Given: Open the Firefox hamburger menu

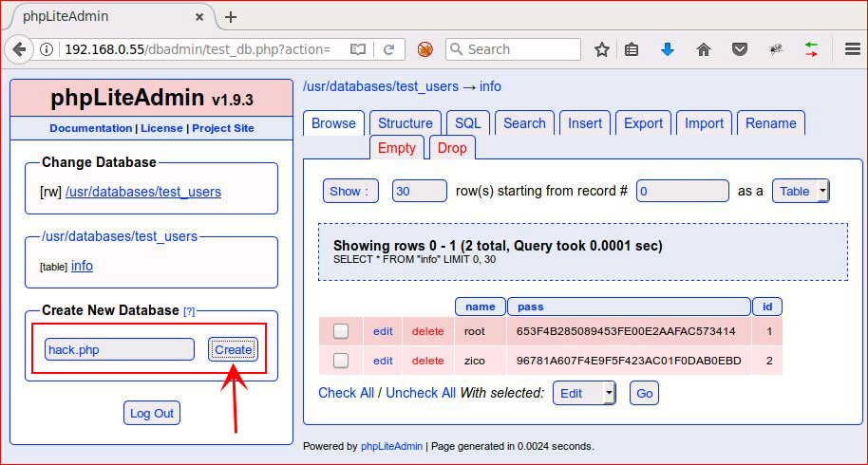Looking at the screenshot, I should point(853,49).
